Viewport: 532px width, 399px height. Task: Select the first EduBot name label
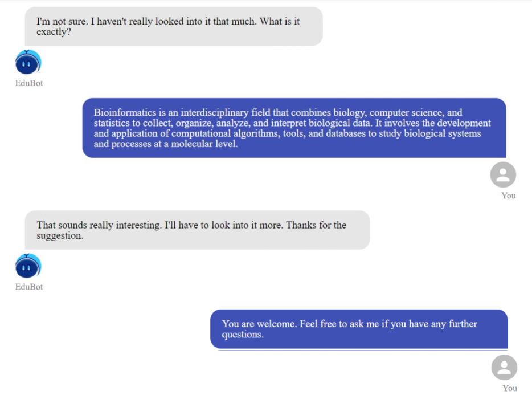tap(29, 83)
